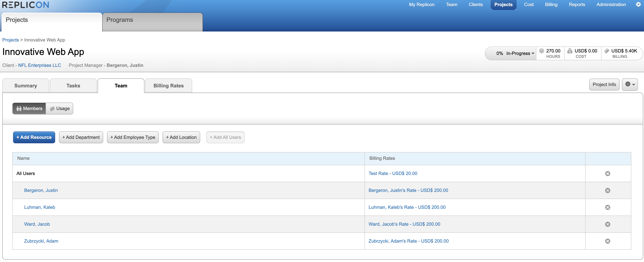Click the Add Resource button

tap(34, 137)
